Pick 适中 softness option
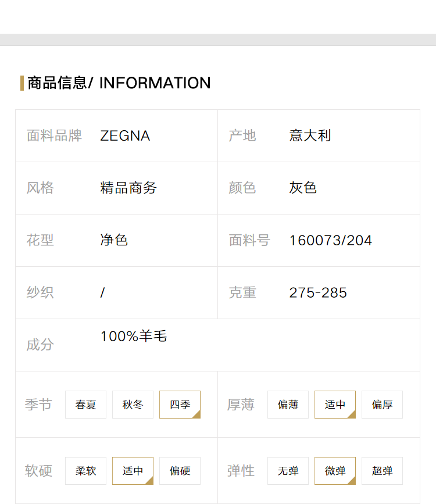The image size is (436, 504). [x=133, y=470]
